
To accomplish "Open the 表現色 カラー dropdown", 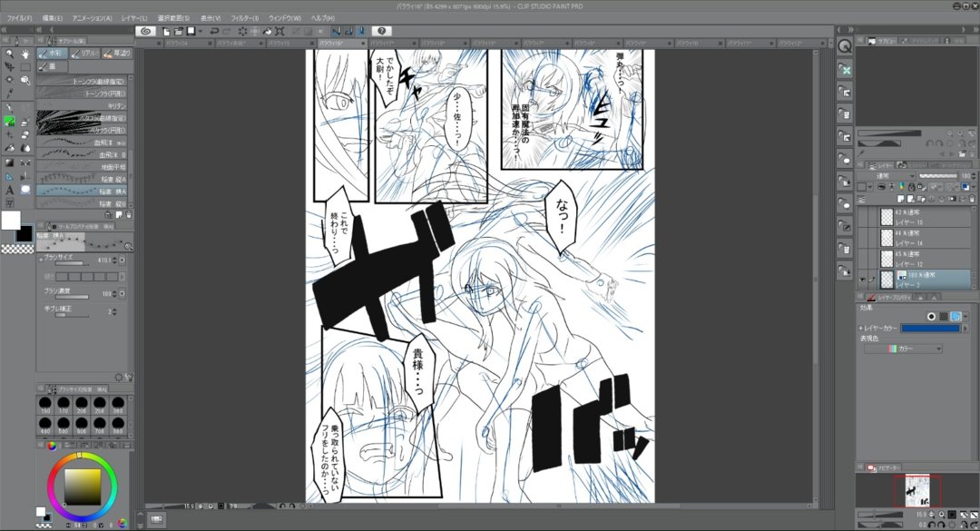I will (x=903, y=349).
